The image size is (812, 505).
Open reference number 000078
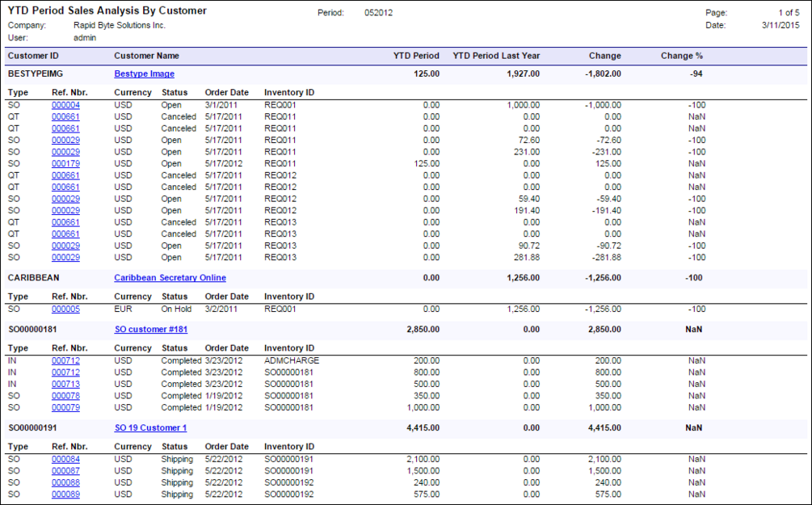65,396
